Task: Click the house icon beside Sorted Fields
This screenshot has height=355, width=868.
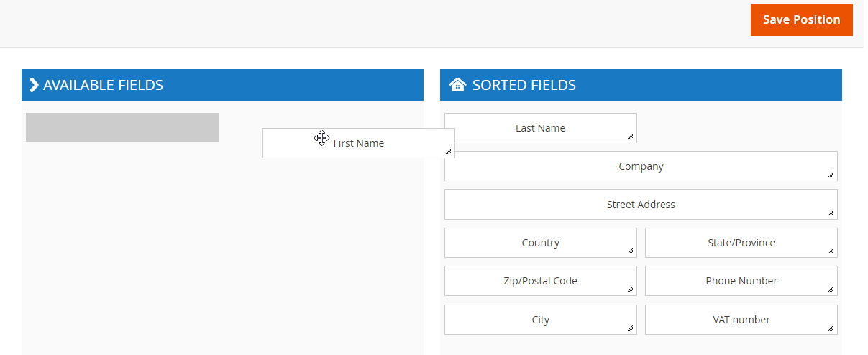Action: pyautogui.click(x=457, y=85)
